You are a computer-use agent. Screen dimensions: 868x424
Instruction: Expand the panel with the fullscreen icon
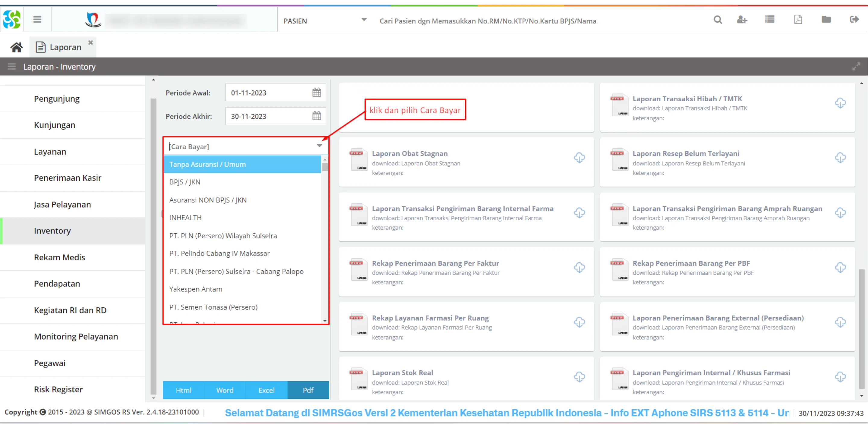click(x=856, y=66)
